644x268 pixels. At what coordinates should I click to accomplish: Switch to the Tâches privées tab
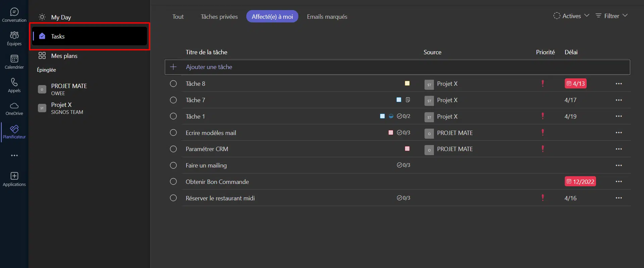(219, 16)
